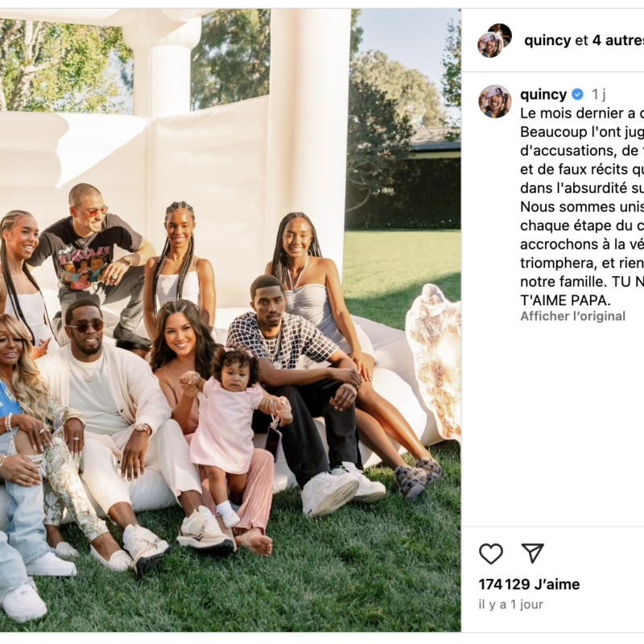Open the stacked collaborator avatars in header

click(x=494, y=40)
